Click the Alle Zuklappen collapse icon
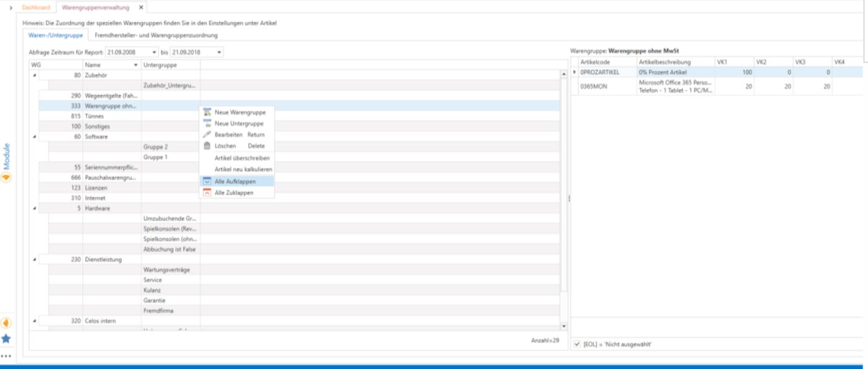Image resolution: width=868 pixels, height=369 pixels. click(207, 193)
